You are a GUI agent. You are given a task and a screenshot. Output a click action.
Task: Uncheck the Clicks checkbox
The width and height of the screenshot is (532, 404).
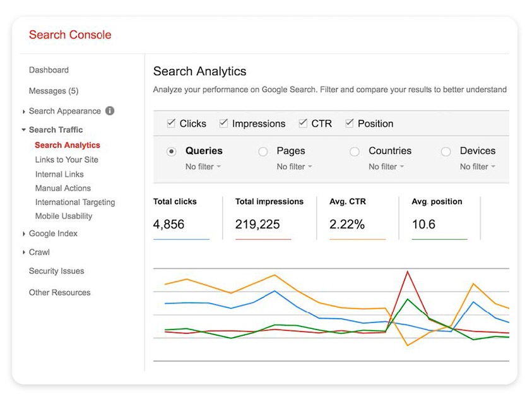point(170,123)
